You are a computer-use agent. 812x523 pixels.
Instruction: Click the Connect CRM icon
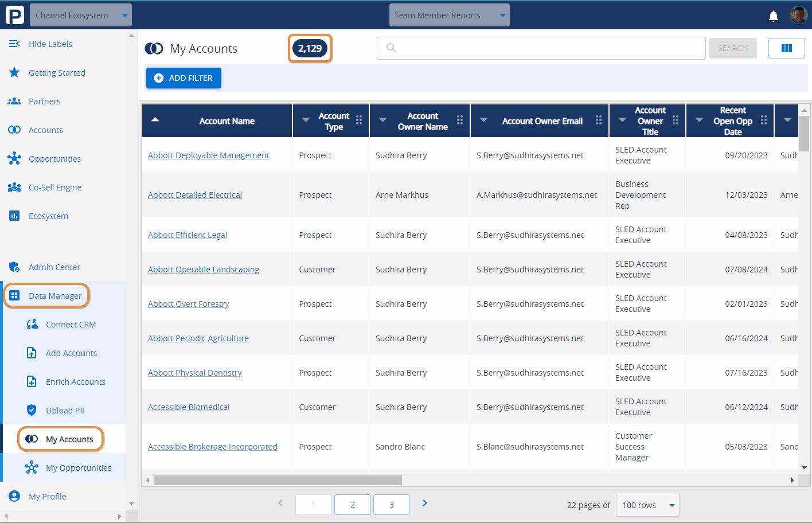point(32,324)
